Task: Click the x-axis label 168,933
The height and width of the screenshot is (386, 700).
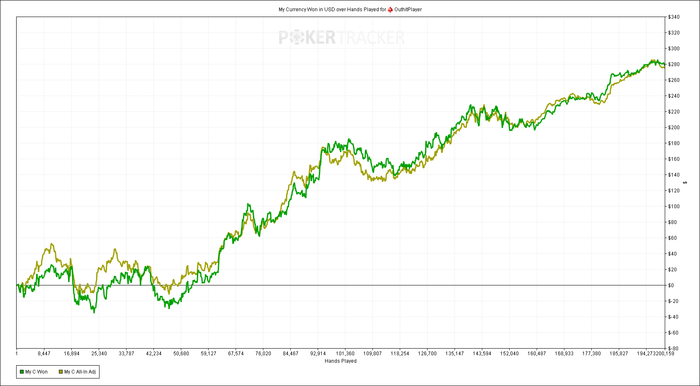Action: tap(564, 353)
